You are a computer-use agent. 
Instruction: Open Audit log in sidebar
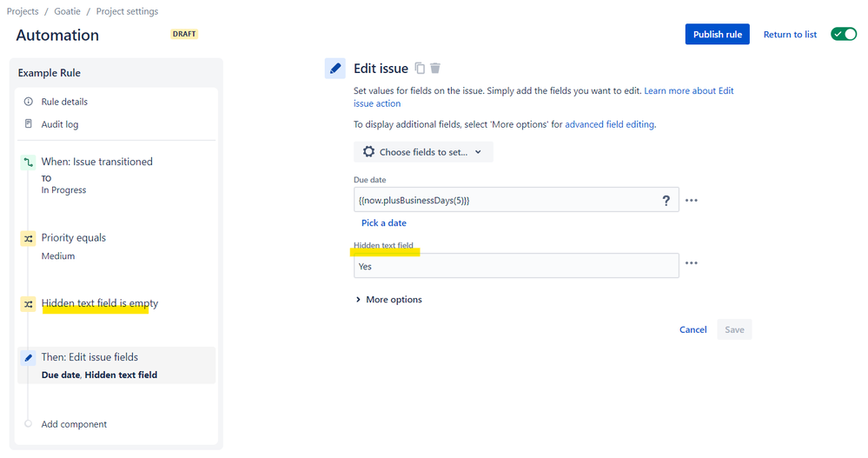(x=60, y=124)
